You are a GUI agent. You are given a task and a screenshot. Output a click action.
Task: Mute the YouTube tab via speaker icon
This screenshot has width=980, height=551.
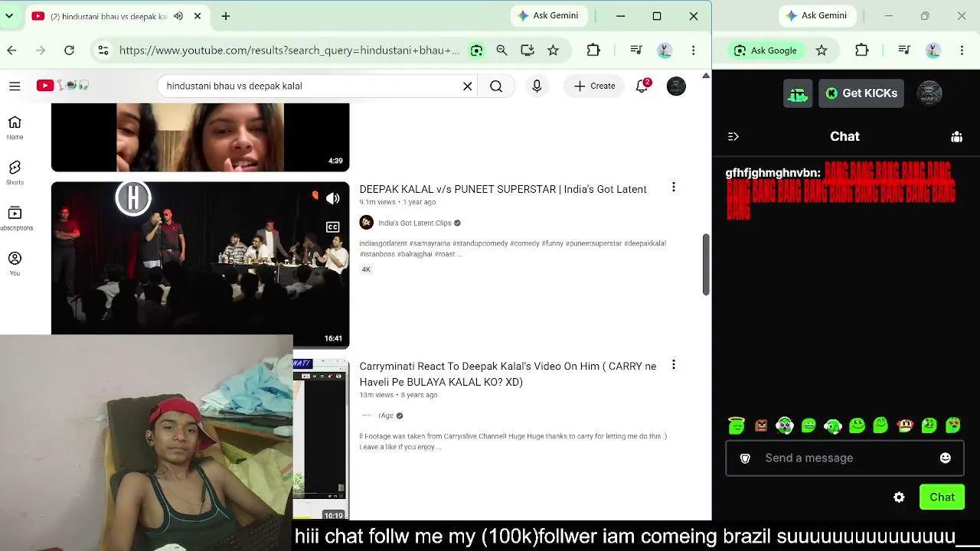tap(178, 16)
